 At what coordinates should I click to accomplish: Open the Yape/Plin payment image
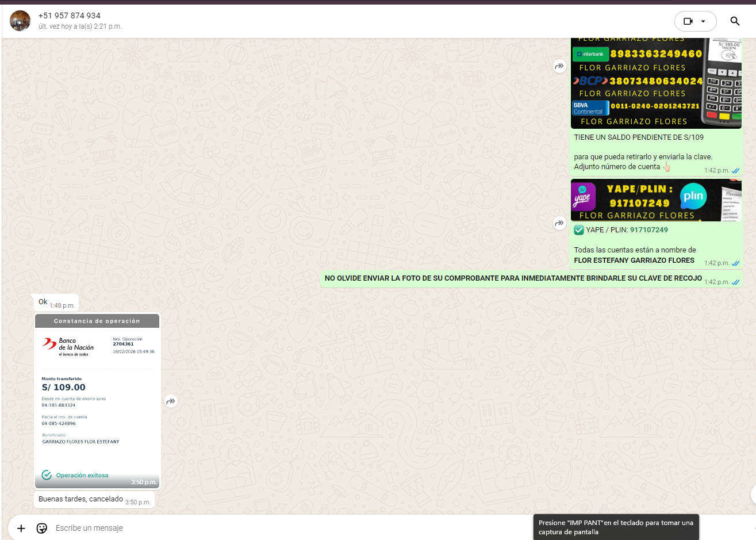655,200
